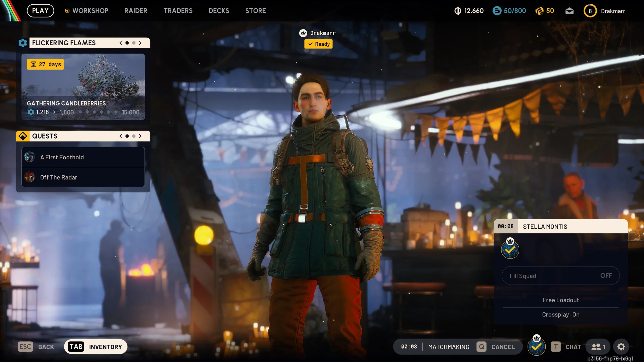Click the Flickering Flames event emblem
The image size is (644, 362).
click(x=23, y=43)
